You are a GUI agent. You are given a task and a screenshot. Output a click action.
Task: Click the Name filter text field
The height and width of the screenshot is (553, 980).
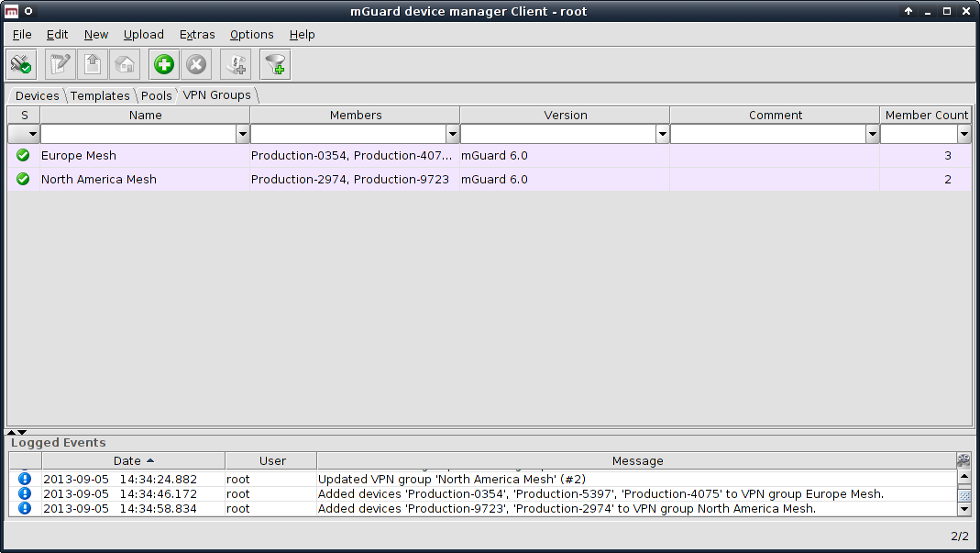click(x=138, y=134)
